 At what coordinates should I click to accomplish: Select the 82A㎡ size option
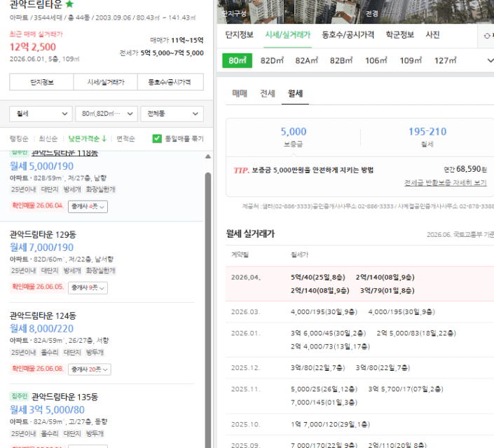[306, 60]
